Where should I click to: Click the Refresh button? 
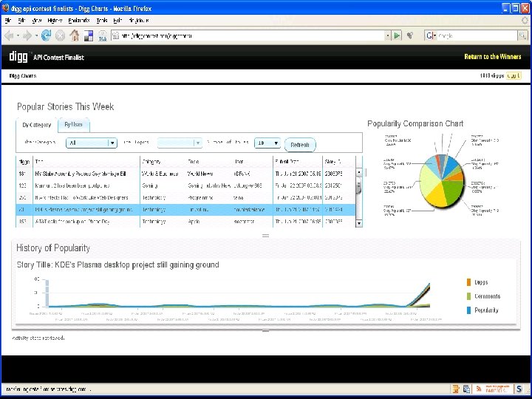(300, 145)
